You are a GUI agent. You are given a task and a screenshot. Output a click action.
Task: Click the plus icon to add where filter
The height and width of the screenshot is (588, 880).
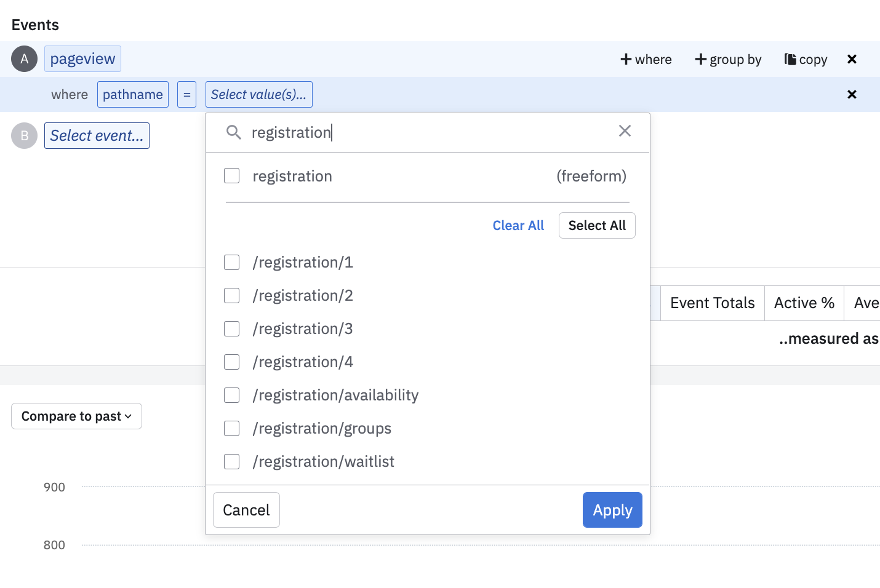pyautogui.click(x=626, y=59)
